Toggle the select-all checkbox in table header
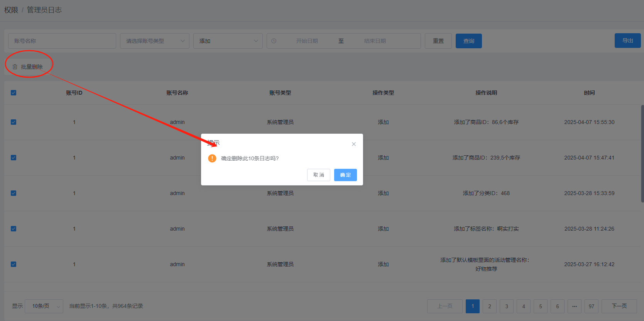Screen dimensions: 644x321 click(14, 93)
